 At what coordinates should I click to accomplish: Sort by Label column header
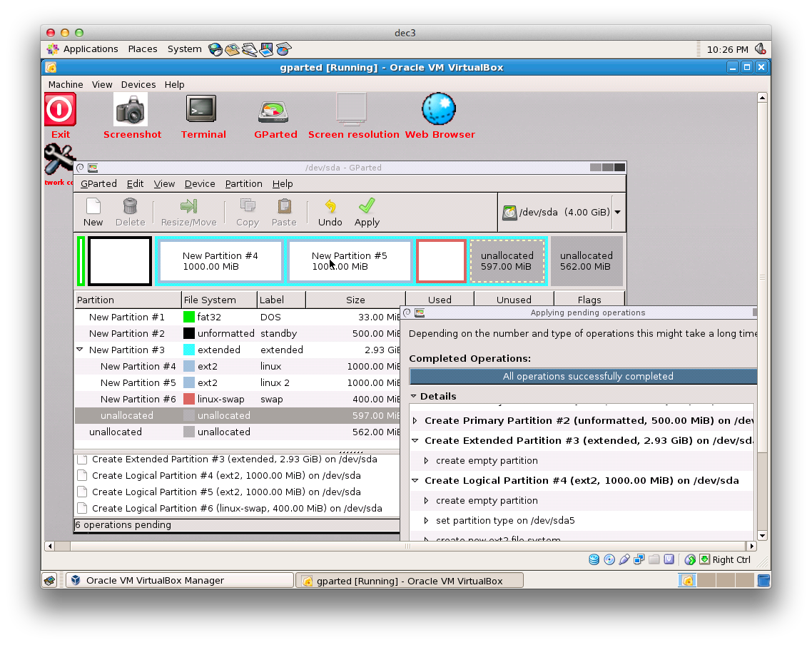click(x=281, y=300)
